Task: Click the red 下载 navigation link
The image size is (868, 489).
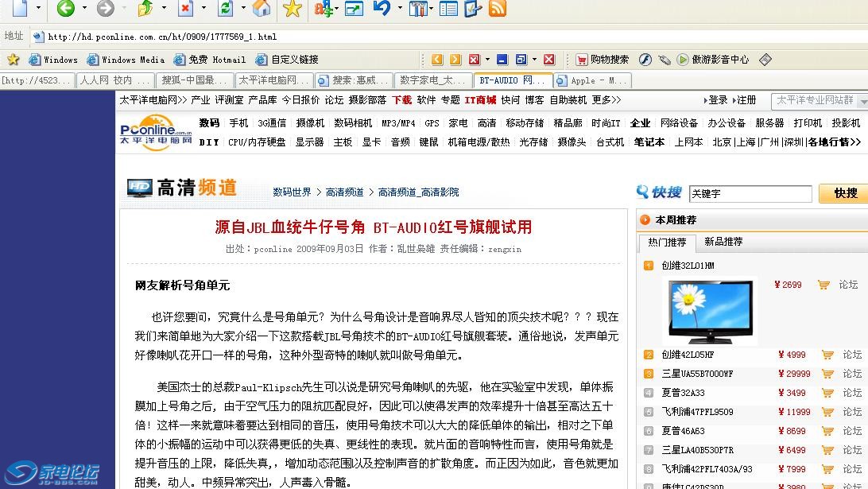Action: click(x=402, y=99)
